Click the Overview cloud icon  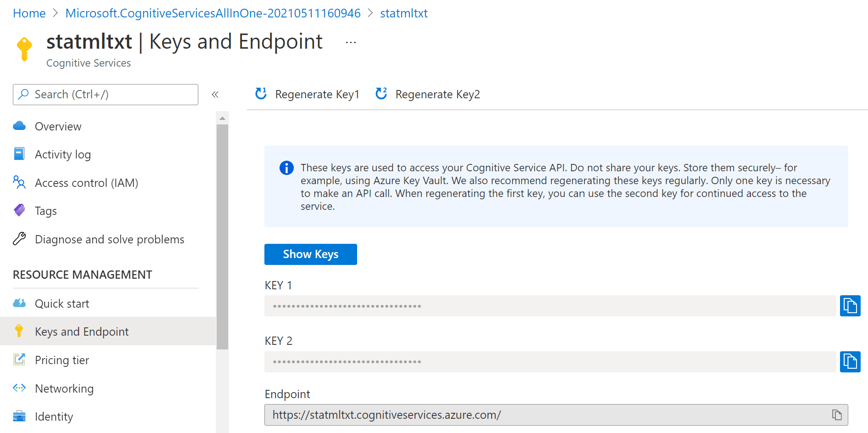click(19, 126)
